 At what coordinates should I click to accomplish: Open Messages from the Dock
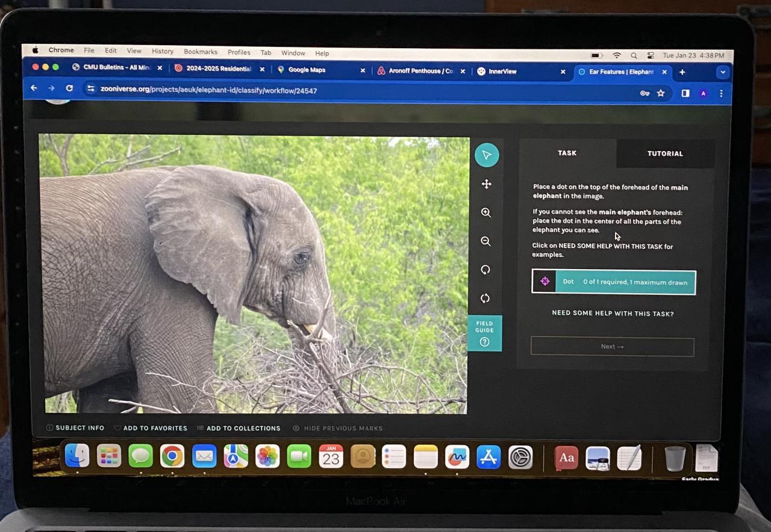tap(140, 456)
